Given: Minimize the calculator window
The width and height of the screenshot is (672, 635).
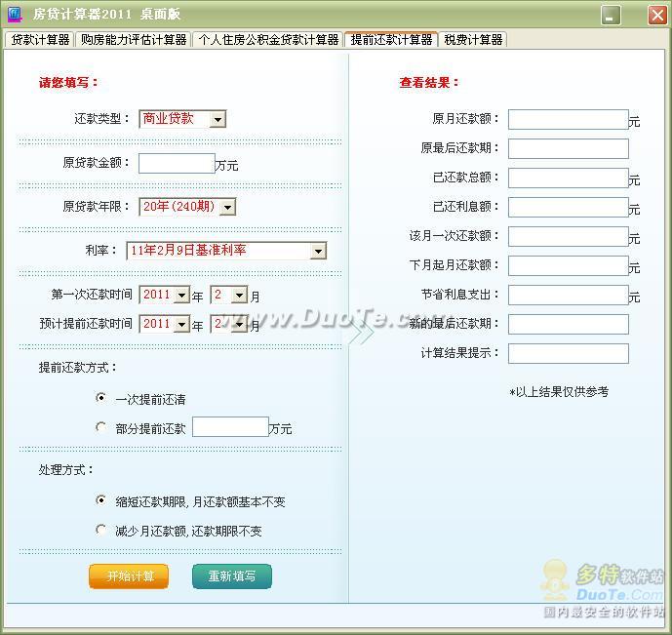Looking at the screenshot, I should pyautogui.click(x=611, y=16).
